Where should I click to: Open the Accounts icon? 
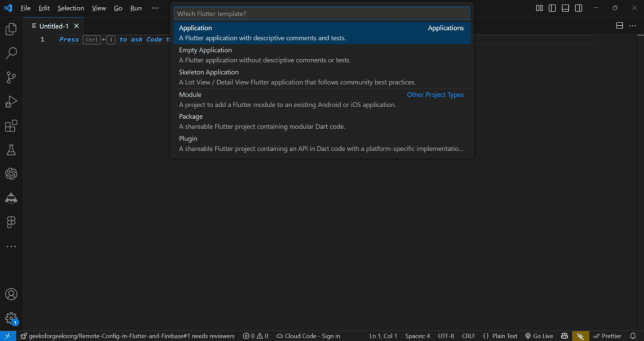pyautogui.click(x=11, y=294)
